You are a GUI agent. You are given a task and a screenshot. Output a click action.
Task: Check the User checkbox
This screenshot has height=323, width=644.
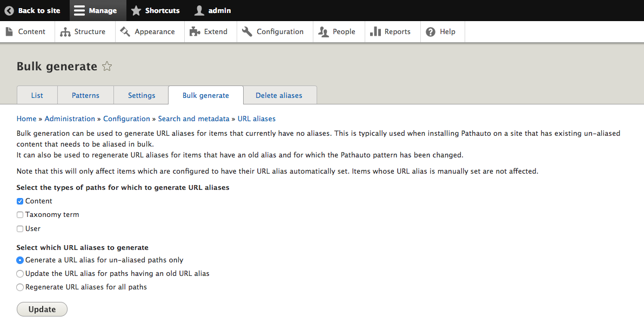[x=20, y=229]
